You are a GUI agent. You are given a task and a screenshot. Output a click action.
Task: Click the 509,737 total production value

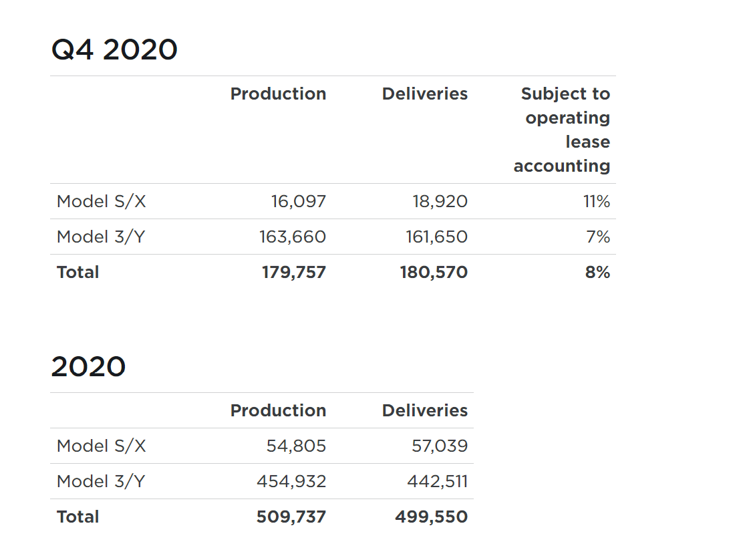291,517
